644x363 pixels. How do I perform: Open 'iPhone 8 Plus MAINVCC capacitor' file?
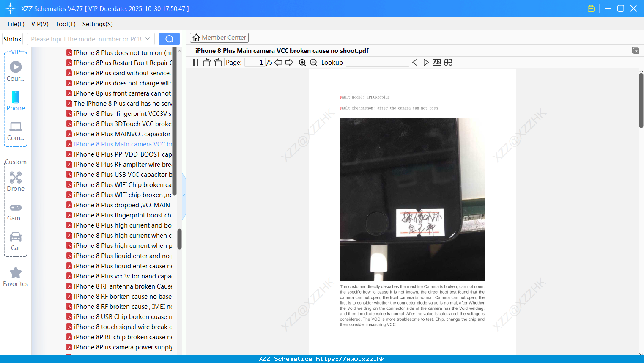(119, 134)
